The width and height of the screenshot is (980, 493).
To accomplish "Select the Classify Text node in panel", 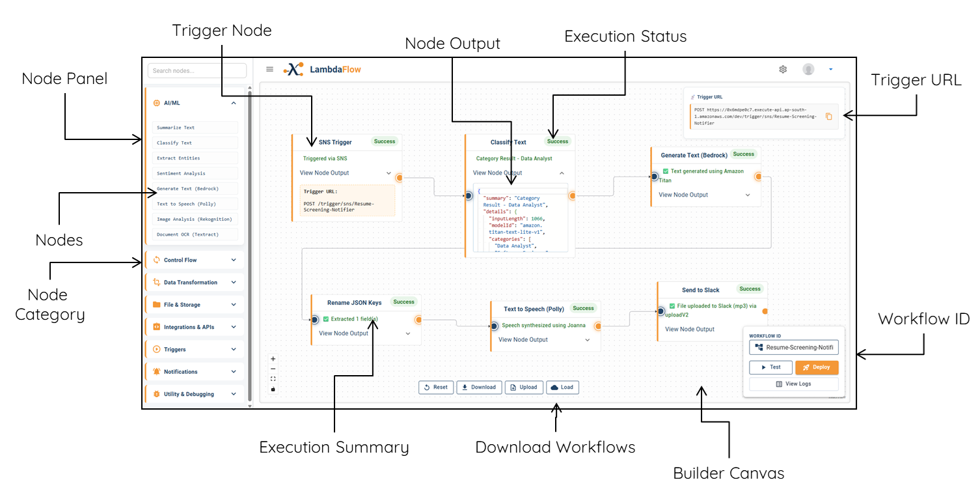I will click(x=196, y=143).
